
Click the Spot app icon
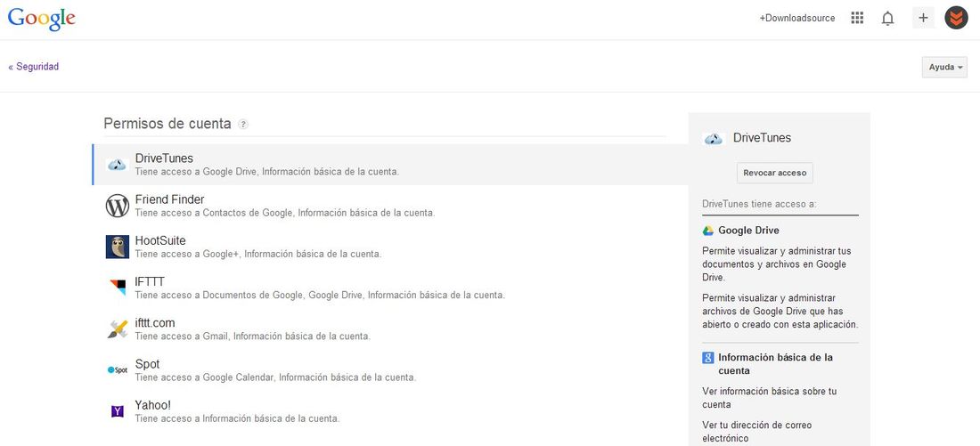pyautogui.click(x=117, y=369)
